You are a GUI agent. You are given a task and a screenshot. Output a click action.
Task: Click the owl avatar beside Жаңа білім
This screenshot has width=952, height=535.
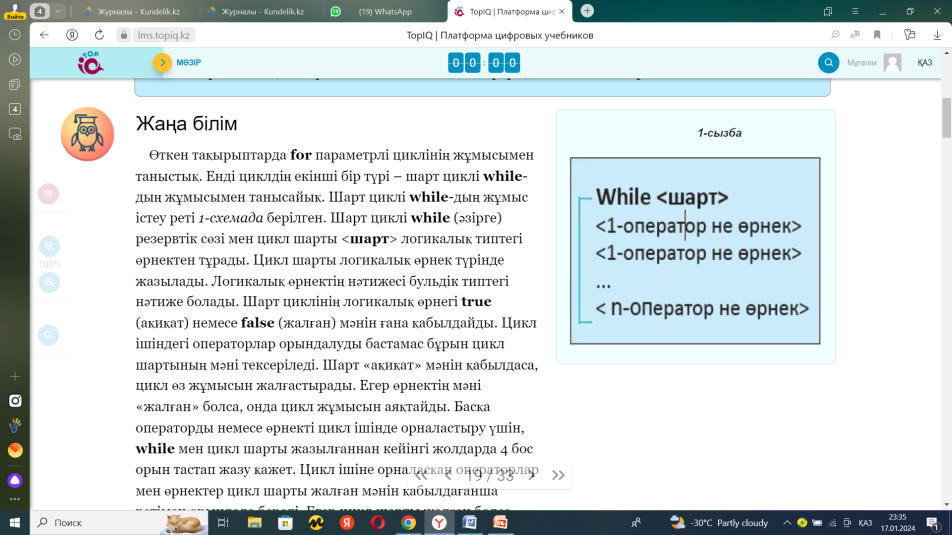(x=87, y=134)
